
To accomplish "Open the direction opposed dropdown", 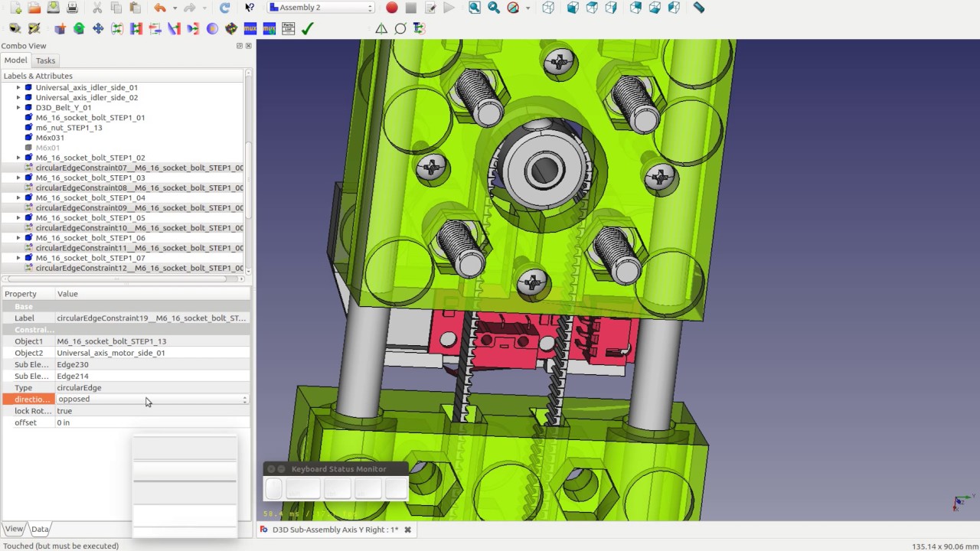I will coord(153,399).
